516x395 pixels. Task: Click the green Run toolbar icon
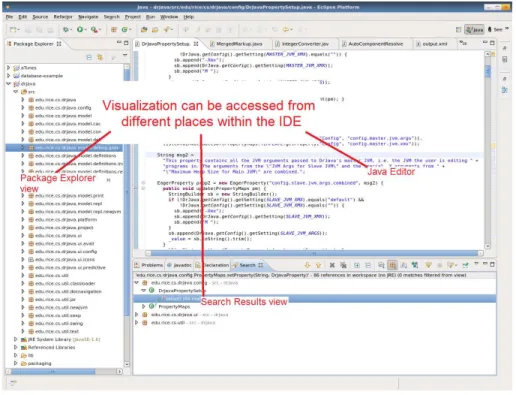coord(80,30)
